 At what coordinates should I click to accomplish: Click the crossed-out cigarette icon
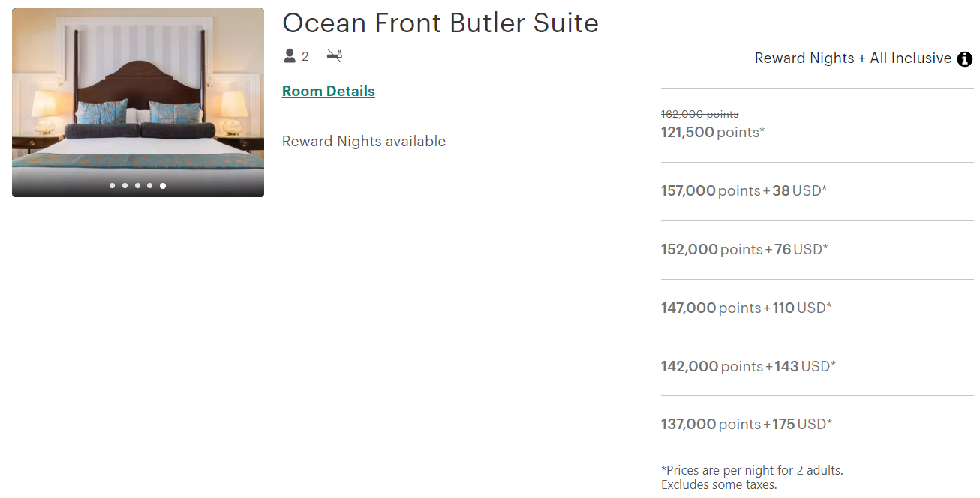(x=334, y=55)
